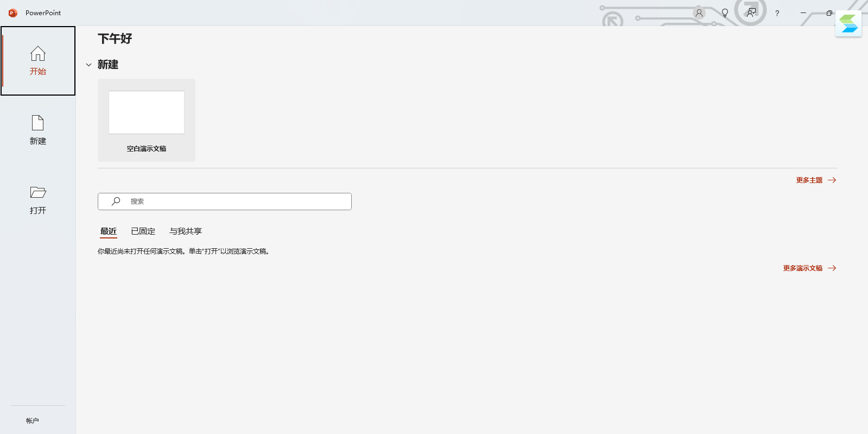The width and height of the screenshot is (868, 434).
Task: Open 帐户 at the sidebar bottom
Action: (33, 420)
